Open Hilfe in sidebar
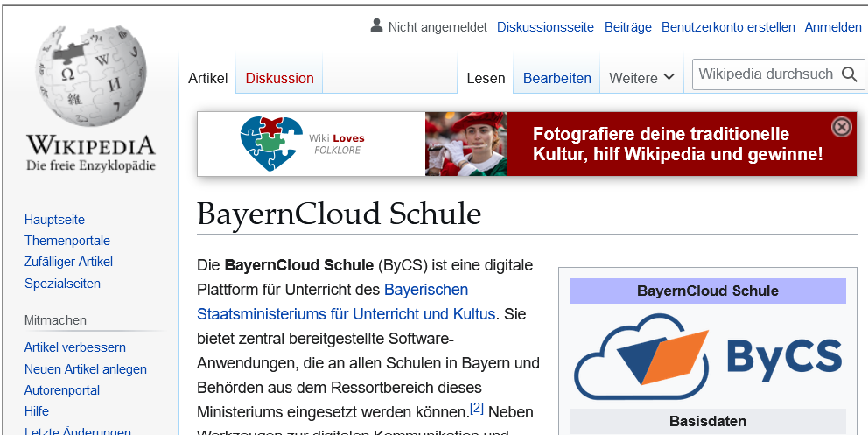868x435 pixels. pyautogui.click(x=37, y=411)
